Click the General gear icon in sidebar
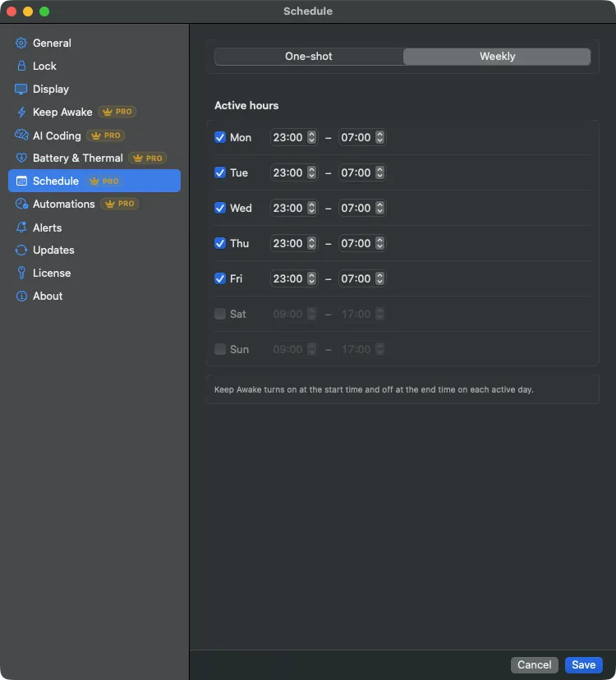 [x=21, y=43]
